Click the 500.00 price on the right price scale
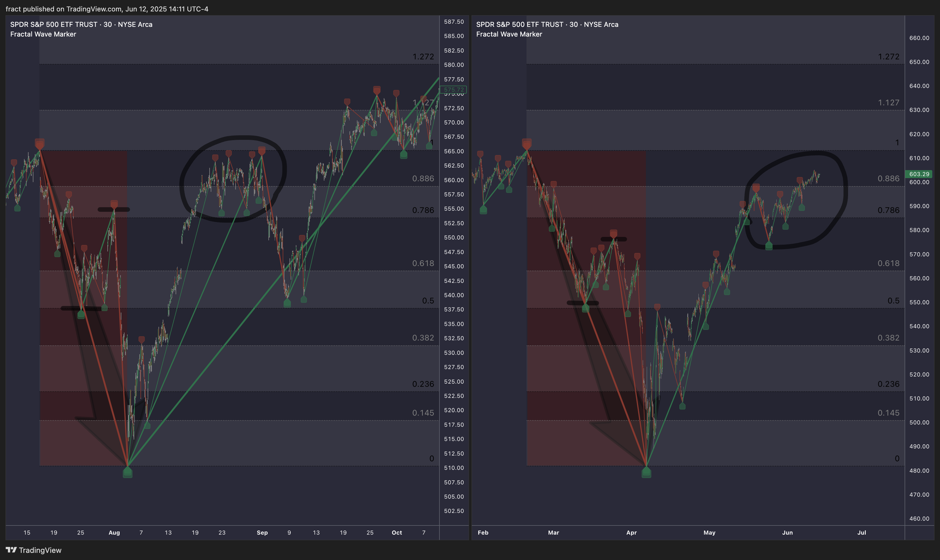 tap(919, 422)
